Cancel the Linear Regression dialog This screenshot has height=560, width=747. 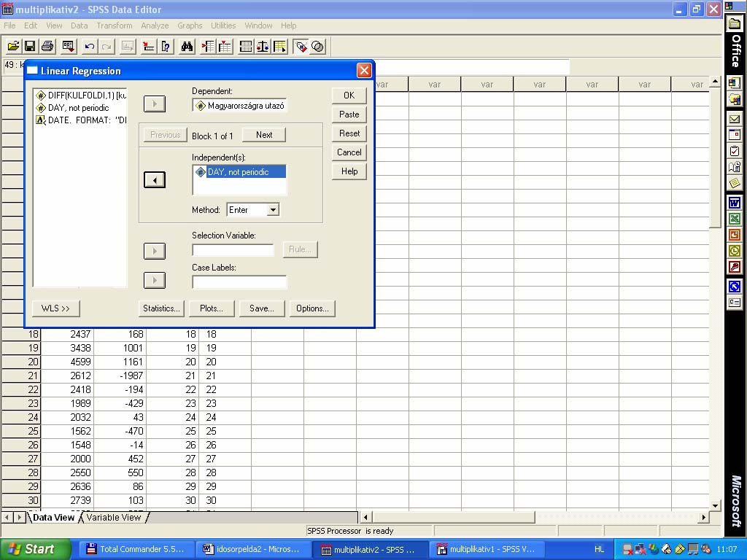click(x=349, y=152)
